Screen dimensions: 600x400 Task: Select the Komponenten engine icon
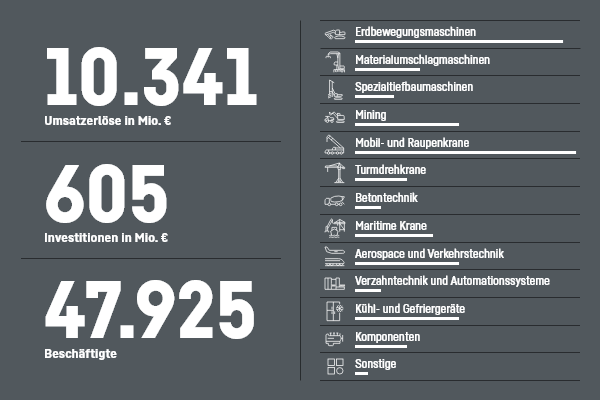click(x=334, y=340)
